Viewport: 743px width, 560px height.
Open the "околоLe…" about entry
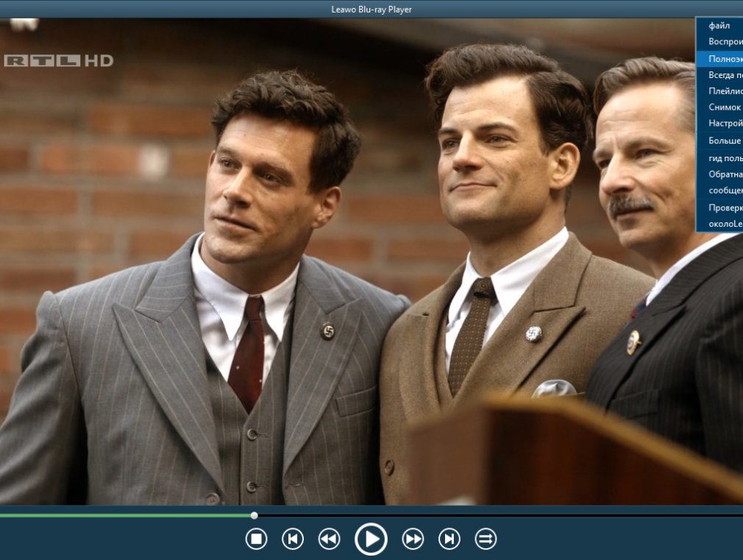click(x=719, y=224)
